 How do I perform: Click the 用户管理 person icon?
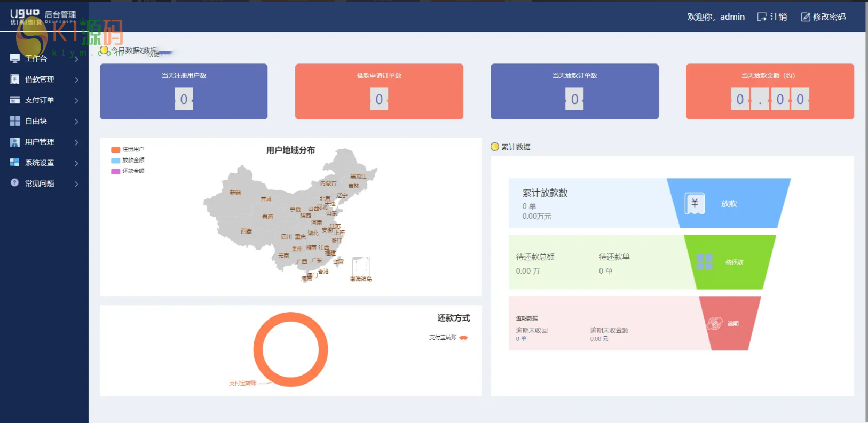click(x=15, y=142)
